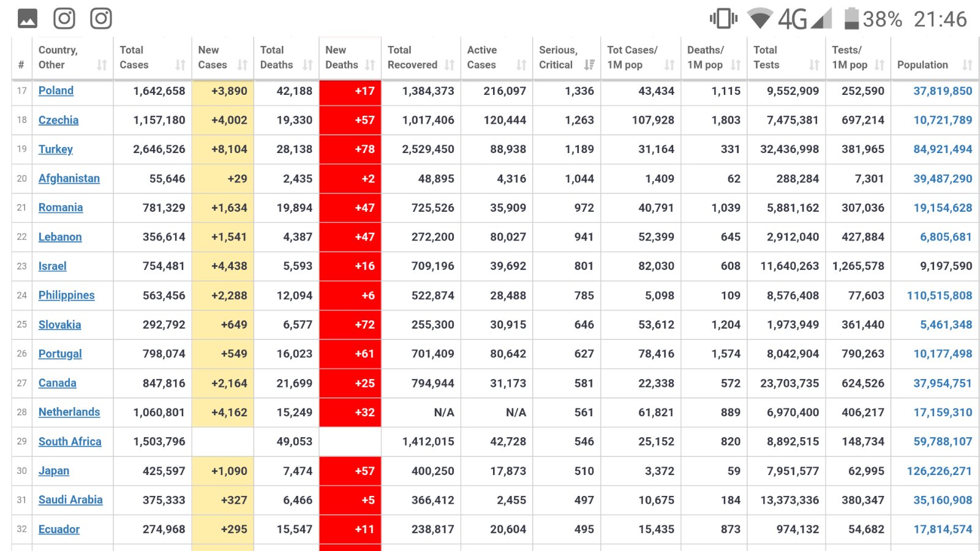Select the Deaths/1M pop column header
Screen dimensions: 980x551
(x=705, y=58)
